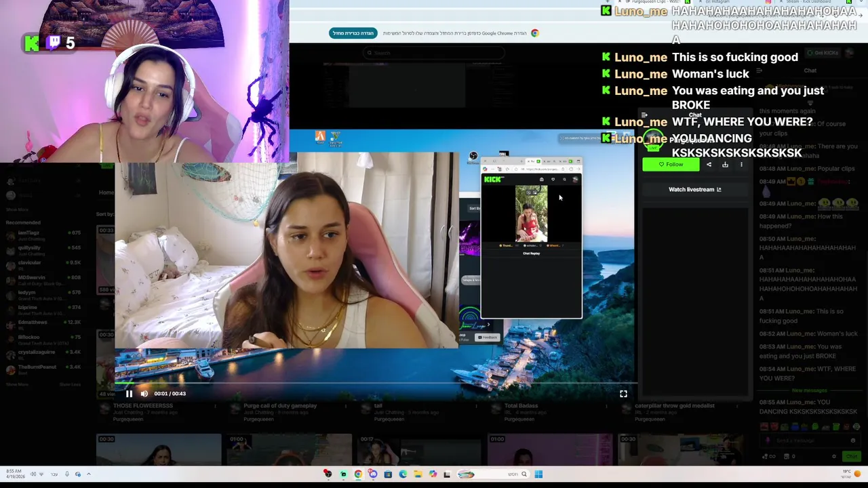The height and width of the screenshot is (488, 868).
Task: Open recommended channel lilflockoo
Action: (x=43, y=340)
